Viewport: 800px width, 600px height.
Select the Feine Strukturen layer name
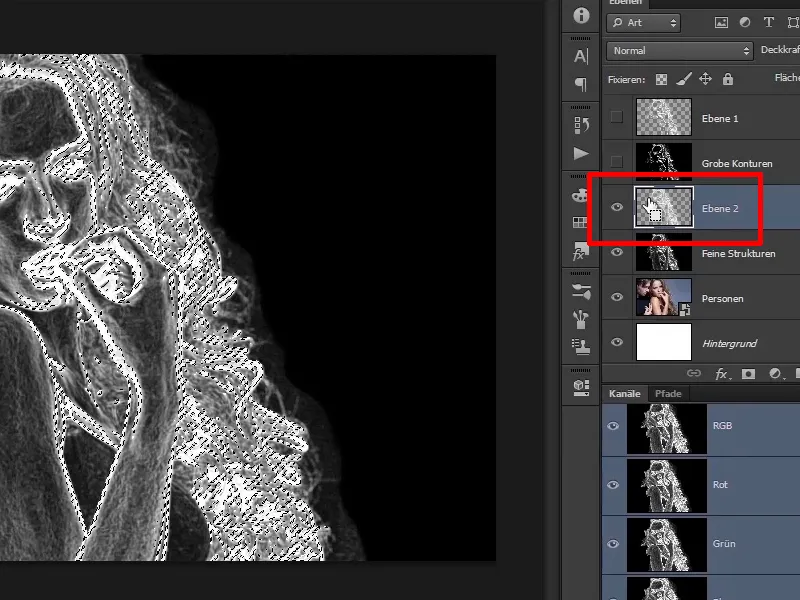pos(738,253)
